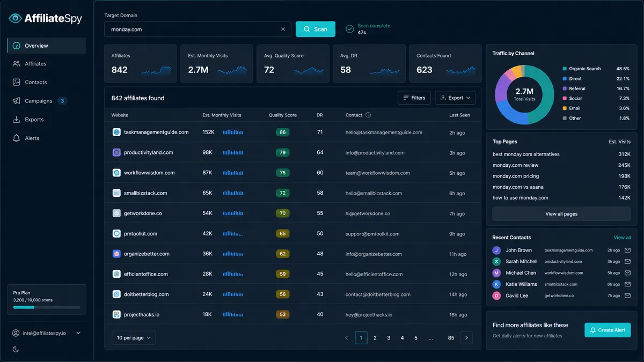644x362 pixels.
Task: Expand the Export dropdown
Action: [455, 98]
